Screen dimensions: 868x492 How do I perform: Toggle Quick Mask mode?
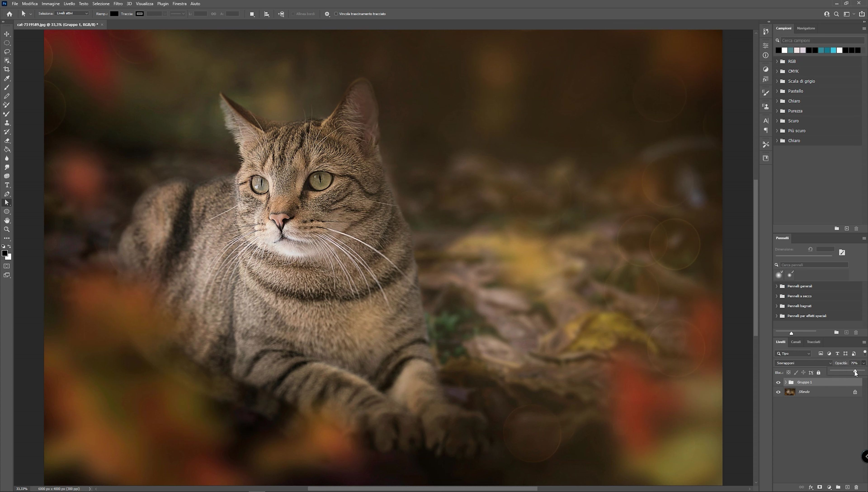(7, 266)
